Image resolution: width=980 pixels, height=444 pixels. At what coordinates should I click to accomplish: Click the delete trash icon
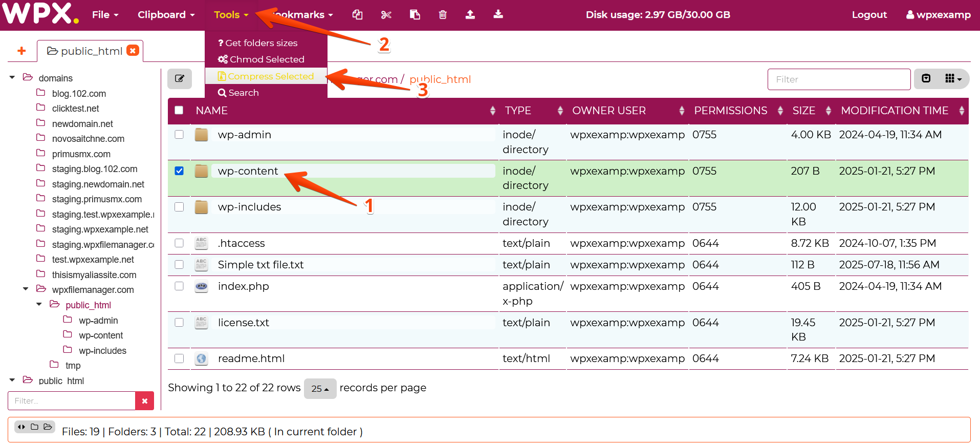(x=443, y=15)
